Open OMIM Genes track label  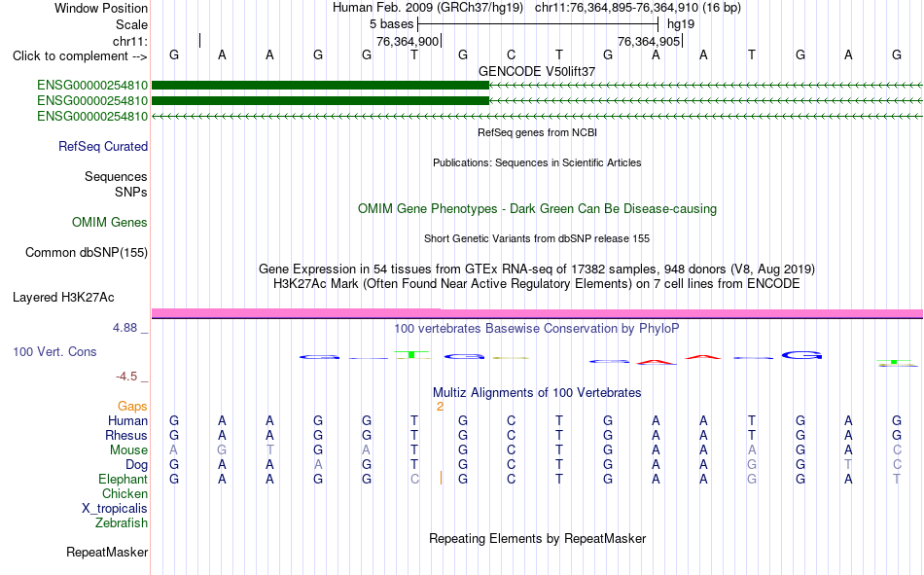(109, 223)
